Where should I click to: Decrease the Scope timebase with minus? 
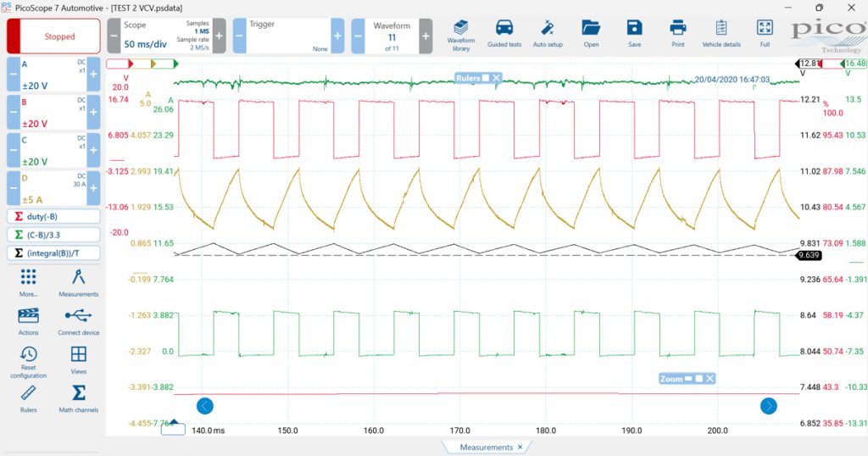(114, 36)
